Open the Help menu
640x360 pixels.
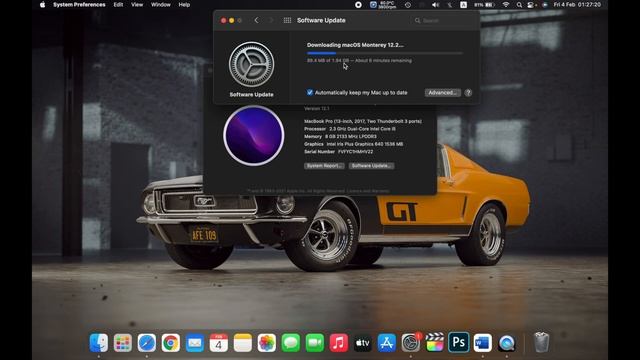tap(184, 4)
